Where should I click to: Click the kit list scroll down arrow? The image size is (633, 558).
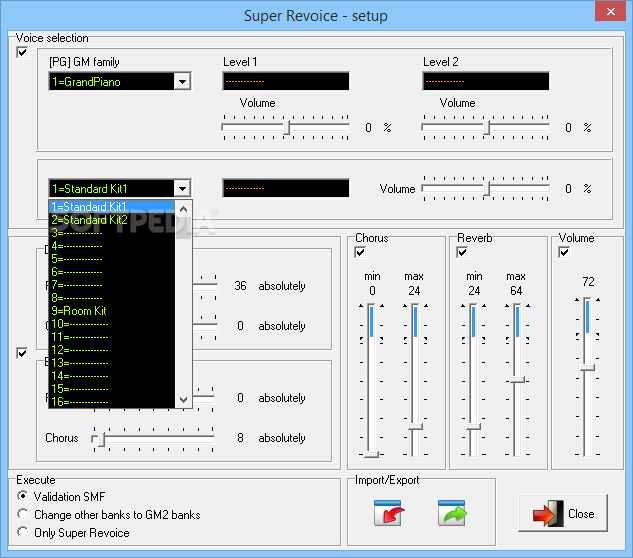(x=184, y=400)
